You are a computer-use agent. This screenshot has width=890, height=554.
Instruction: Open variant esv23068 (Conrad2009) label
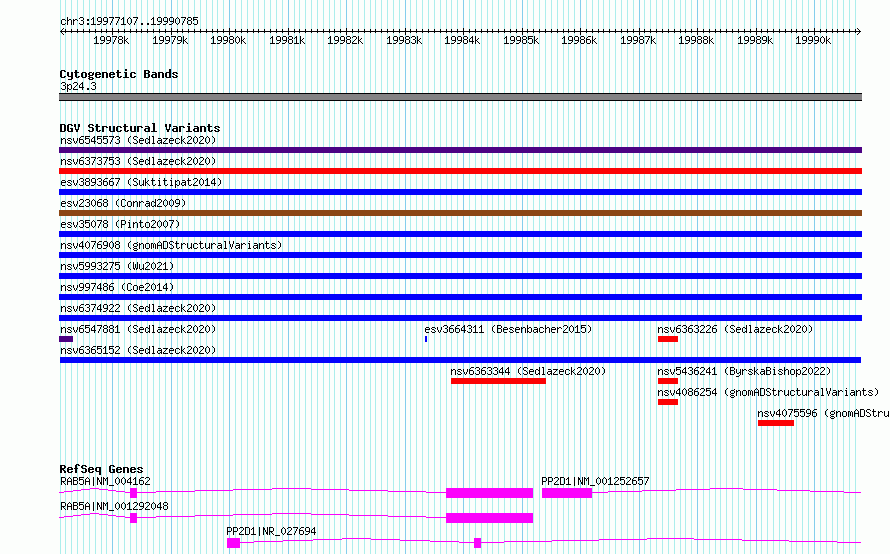[123, 203]
